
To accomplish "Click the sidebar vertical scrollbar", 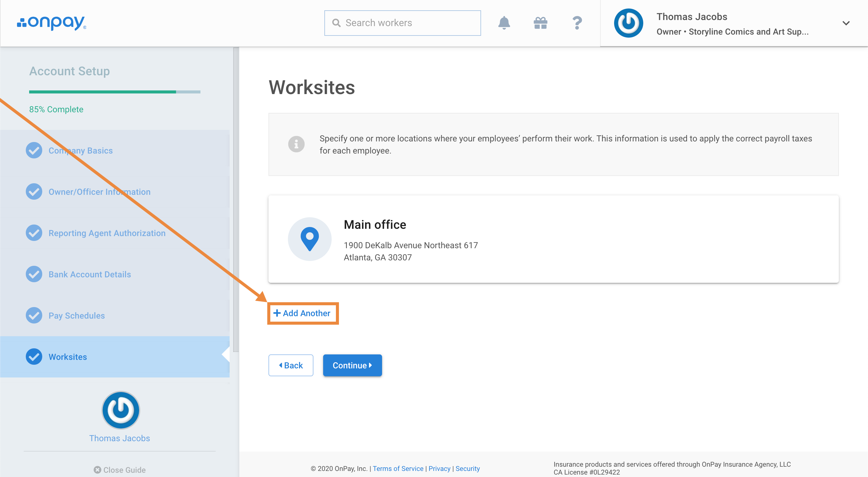I will pyautogui.click(x=236, y=200).
